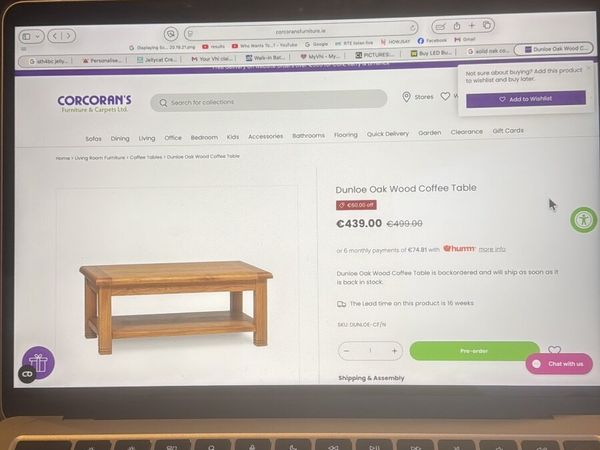Click the Add to Wishlist button

tap(526, 99)
